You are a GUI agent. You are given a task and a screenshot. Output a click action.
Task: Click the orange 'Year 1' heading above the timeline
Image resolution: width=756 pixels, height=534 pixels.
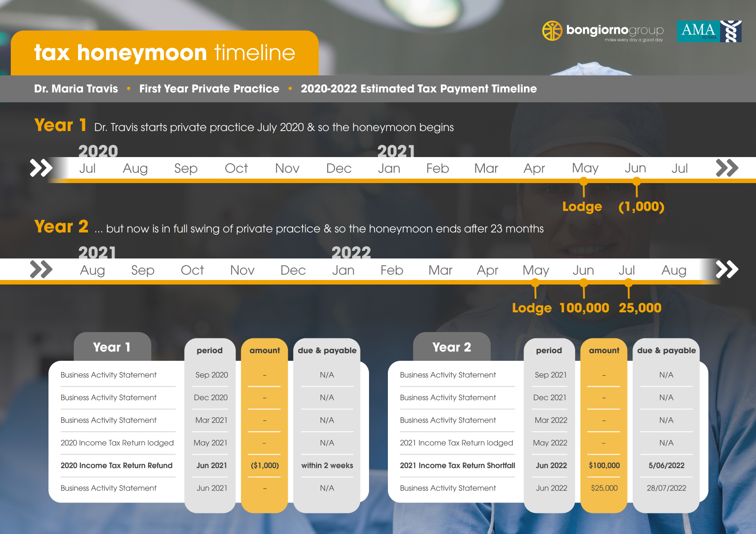pos(61,125)
